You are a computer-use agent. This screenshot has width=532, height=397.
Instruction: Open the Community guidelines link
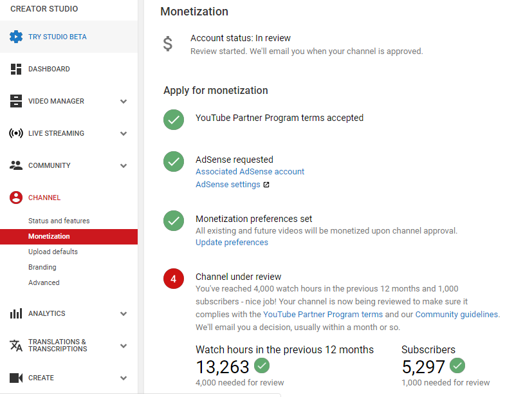coord(457,315)
